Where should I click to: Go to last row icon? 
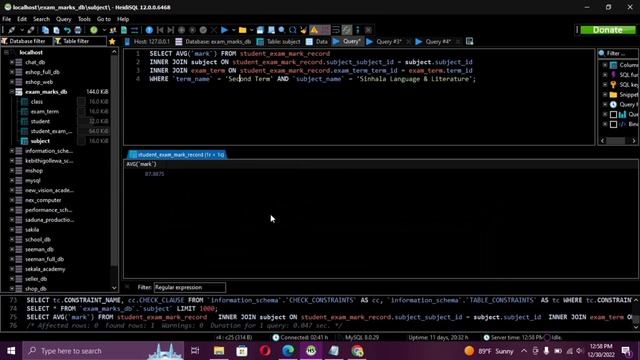[171, 30]
